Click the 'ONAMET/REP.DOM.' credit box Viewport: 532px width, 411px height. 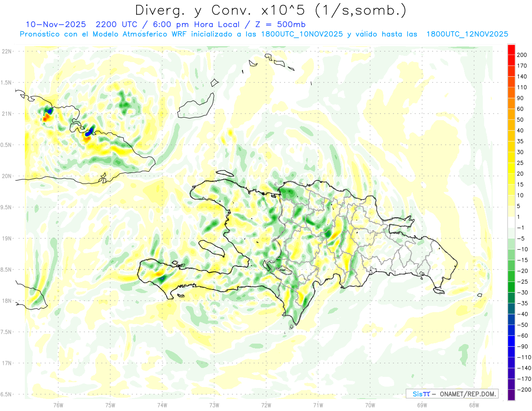point(451,394)
